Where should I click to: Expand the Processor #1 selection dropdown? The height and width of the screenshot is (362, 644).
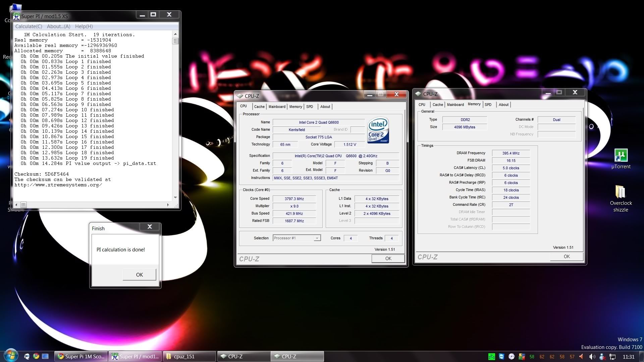pos(317,238)
